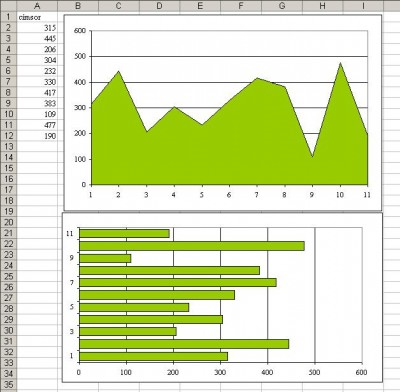Select the bar beside label 11
The image size is (400, 392).
(124, 234)
